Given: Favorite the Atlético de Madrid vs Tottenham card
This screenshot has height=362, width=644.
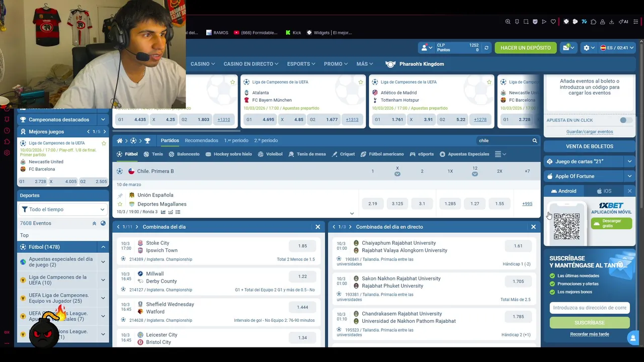Looking at the screenshot, I should (x=489, y=82).
